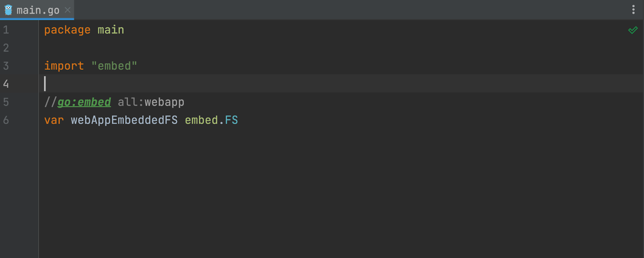Click the Go gopher file icon
This screenshot has width=644, height=258.
click(8, 10)
